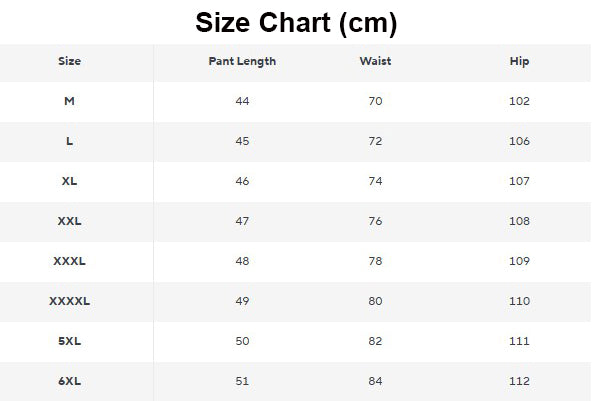Select the Pant Length column header
Viewport: 593px width, 401px height.
pyautogui.click(x=242, y=61)
